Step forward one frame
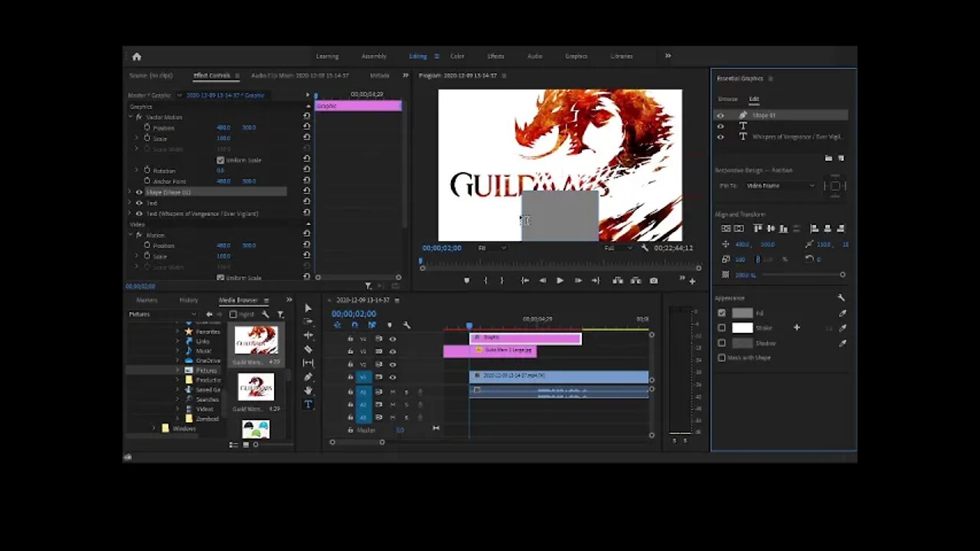The width and height of the screenshot is (980, 551). click(578, 281)
